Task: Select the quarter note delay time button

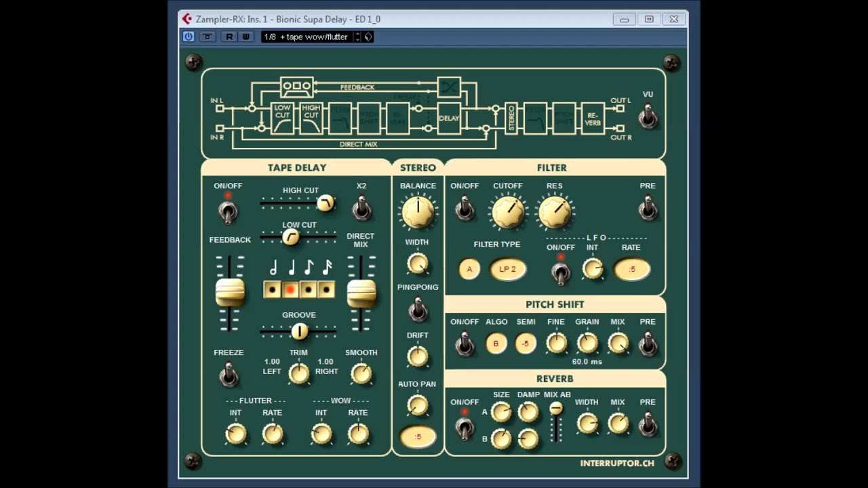Action: click(x=290, y=289)
